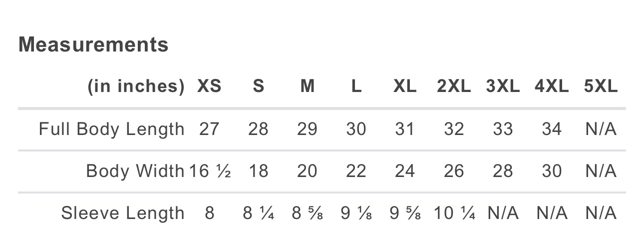Click the 4XL full body length value 34
The height and width of the screenshot is (229, 644).
(x=552, y=129)
